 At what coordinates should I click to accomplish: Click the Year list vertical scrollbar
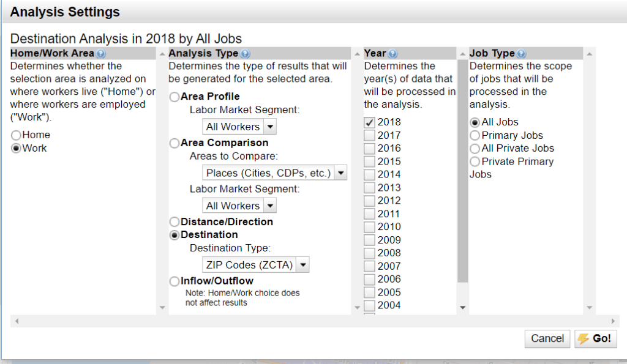(x=462, y=171)
